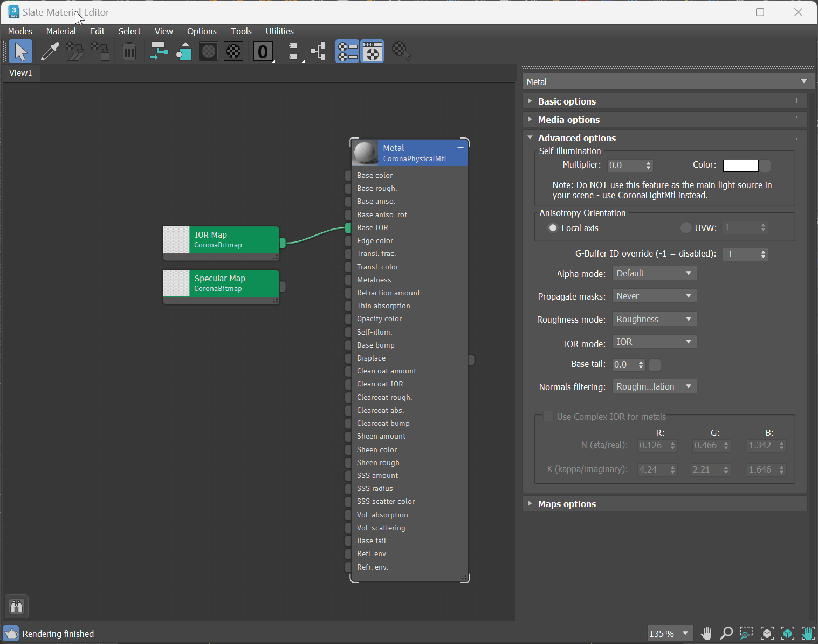Open Roughness mode dropdown
The height and width of the screenshot is (644, 818).
(654, 319)
